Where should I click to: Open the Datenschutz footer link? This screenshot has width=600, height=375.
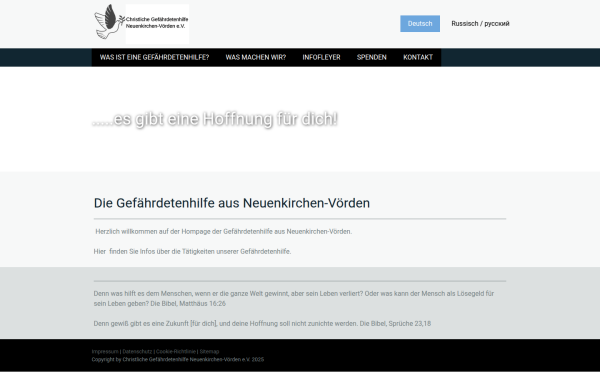(137, 351)
